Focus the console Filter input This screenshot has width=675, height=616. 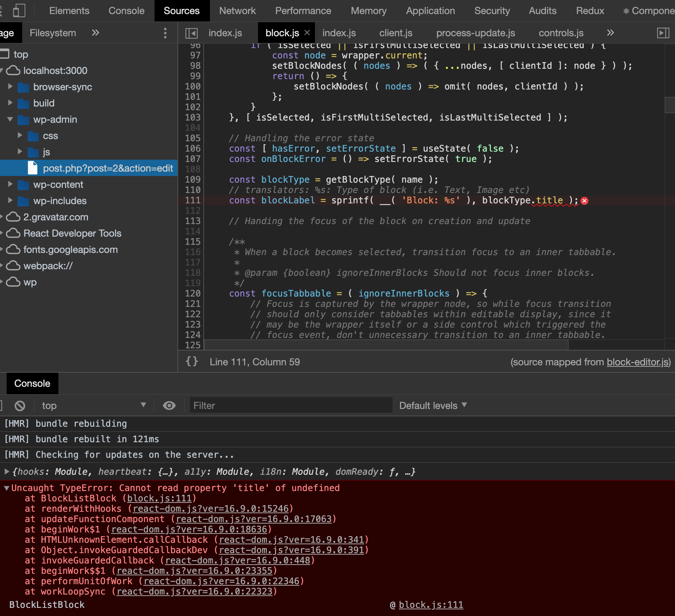[291, 406]
